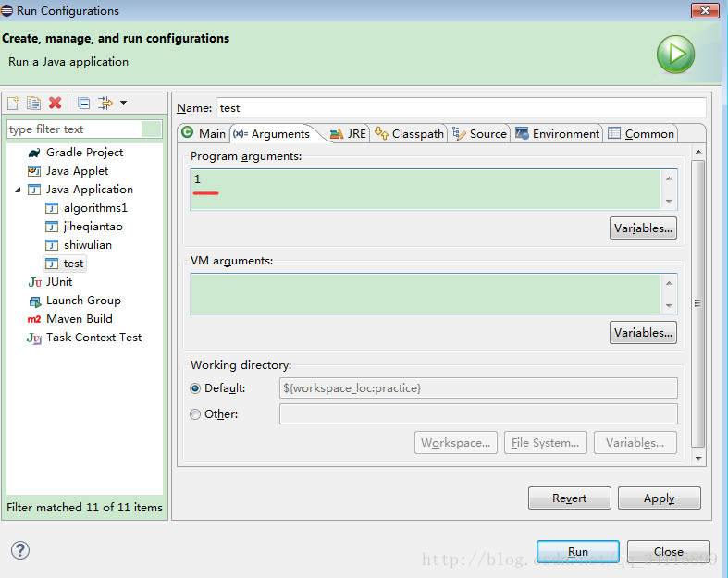Close the Run Configurations dialog window
The height and width of the screenshot is (578, 728).
coord(705,10)
